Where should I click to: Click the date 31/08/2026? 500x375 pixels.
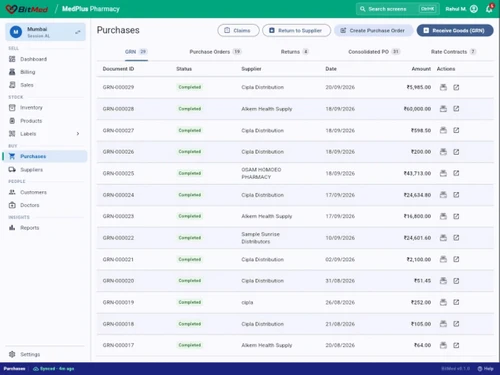(x=340, y=281)
